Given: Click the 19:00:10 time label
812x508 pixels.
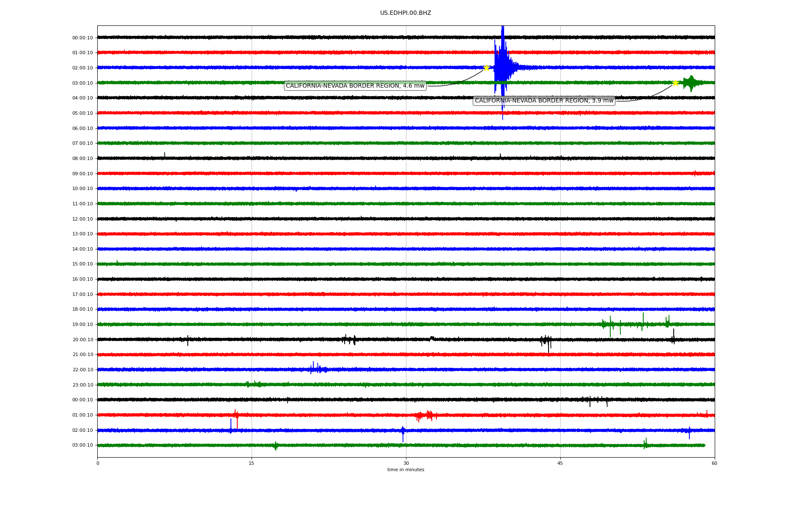Looking at the screenshot, I should click(x=82, y=325).
